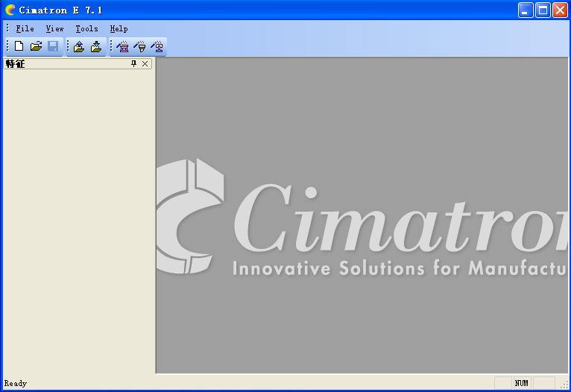This screenshot has height=392, width=571.
Task: Click the Ready status bar text
Action: (x=16, y=383)
